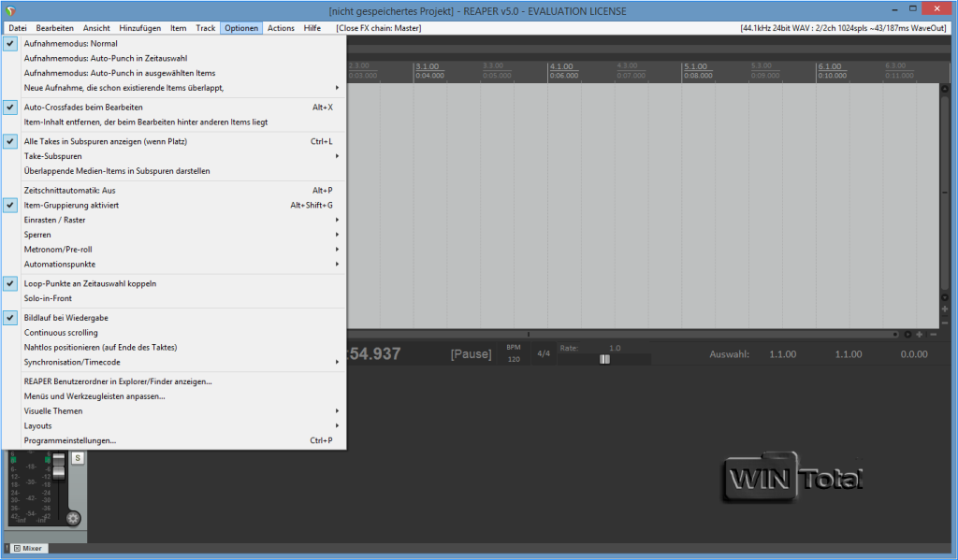This screenshot has width=958, height=560.
Task: Open the Track menu
Action: tap(205, 28)
